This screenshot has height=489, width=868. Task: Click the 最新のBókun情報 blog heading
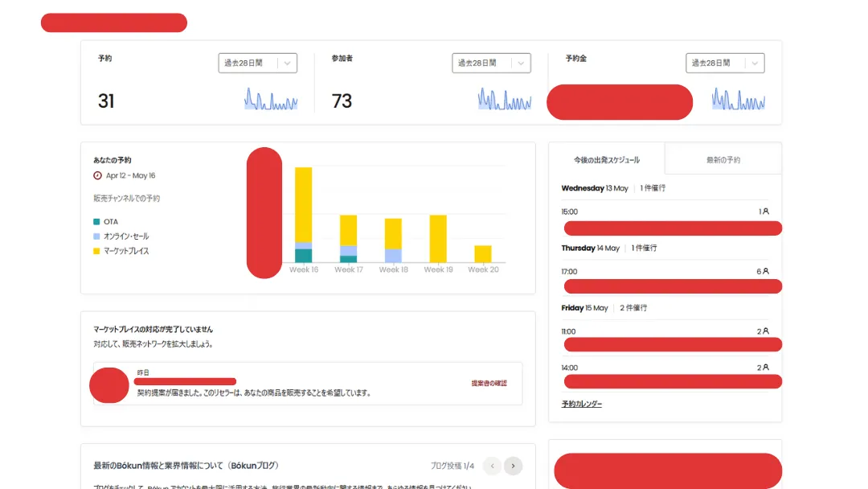click(x=186, y=466)
